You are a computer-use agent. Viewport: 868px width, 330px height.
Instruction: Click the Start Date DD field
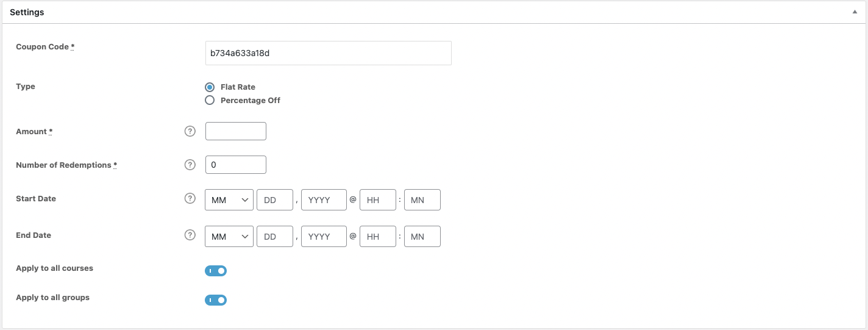[x=275, y=200]
